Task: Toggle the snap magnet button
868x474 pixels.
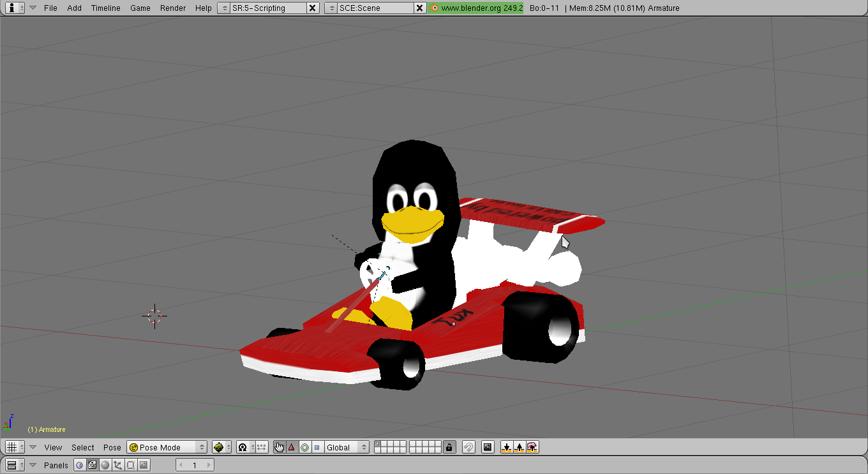Action: [468, 447]
